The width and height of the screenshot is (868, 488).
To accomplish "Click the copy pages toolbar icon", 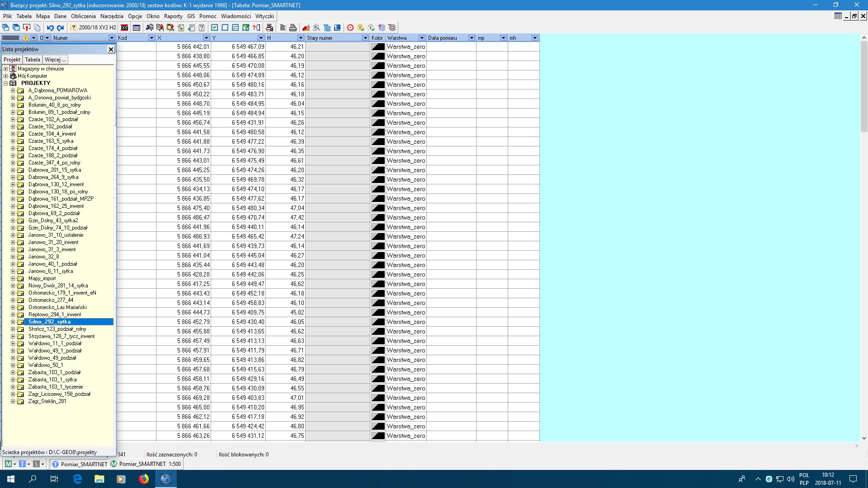I will (x=37, y=28).
